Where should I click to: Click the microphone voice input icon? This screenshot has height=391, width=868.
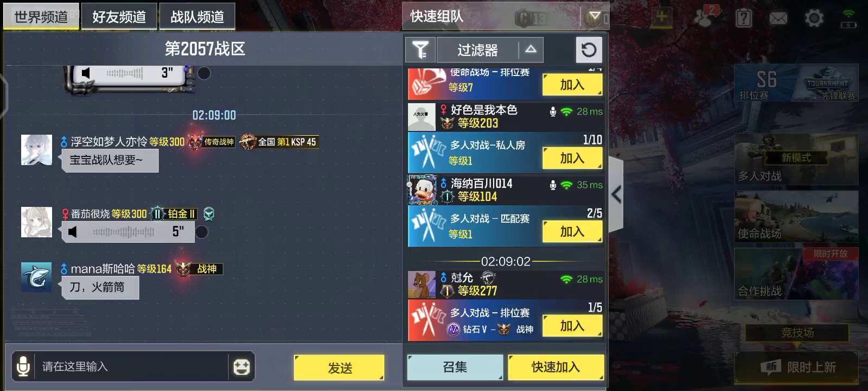point(23,367)
